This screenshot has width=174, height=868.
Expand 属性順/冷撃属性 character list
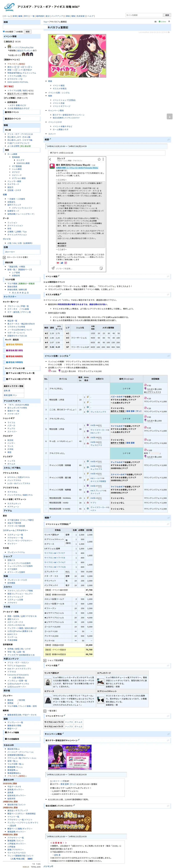7,362
